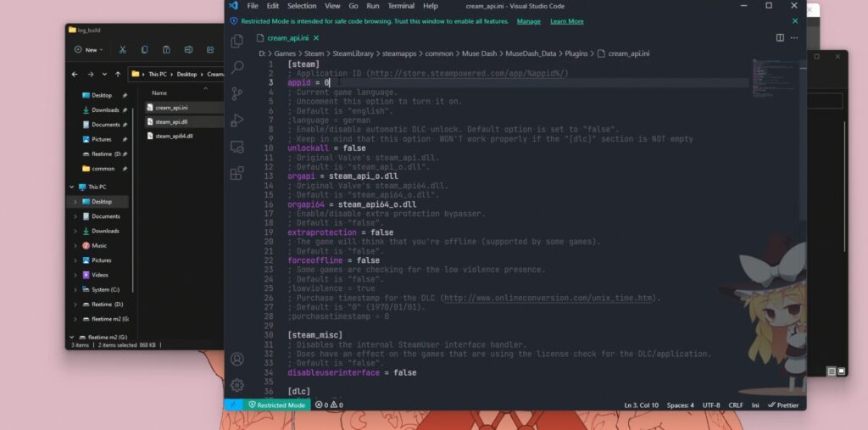Open the Run and Debug view in VS Code

pyautogui.click(x=237, y=120)
